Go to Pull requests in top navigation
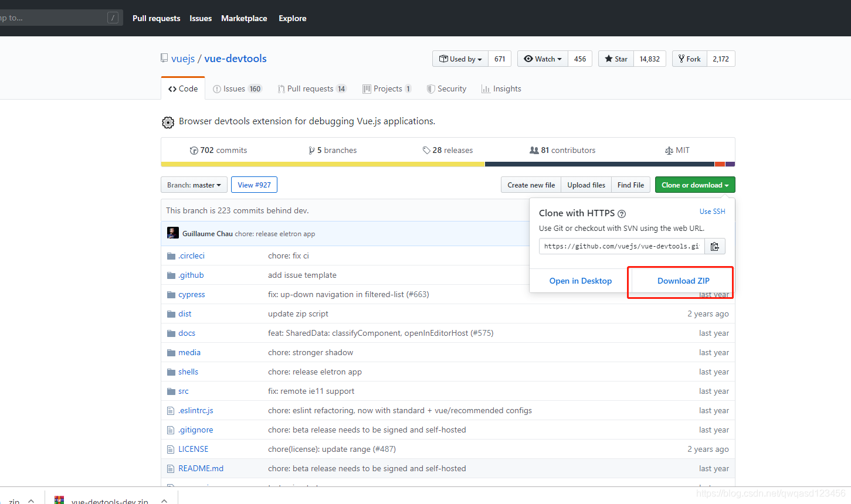851x504 pixels. (157, 18)
